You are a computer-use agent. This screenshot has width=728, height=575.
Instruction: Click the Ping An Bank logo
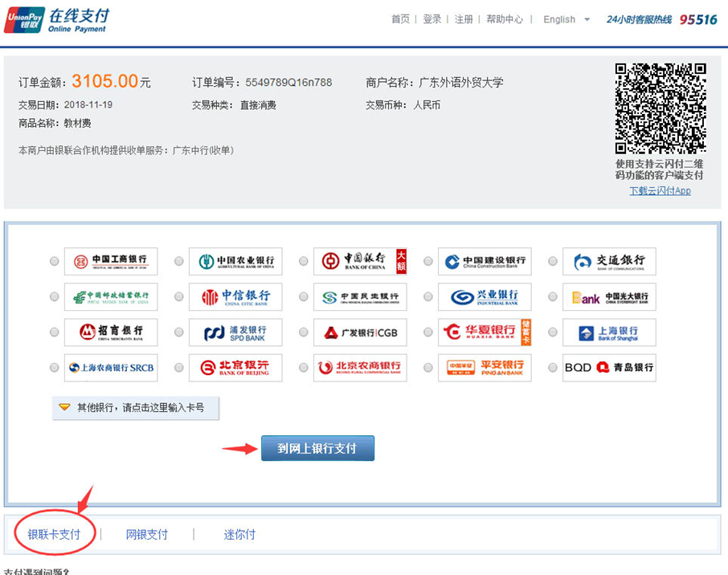tap(485, 368)
